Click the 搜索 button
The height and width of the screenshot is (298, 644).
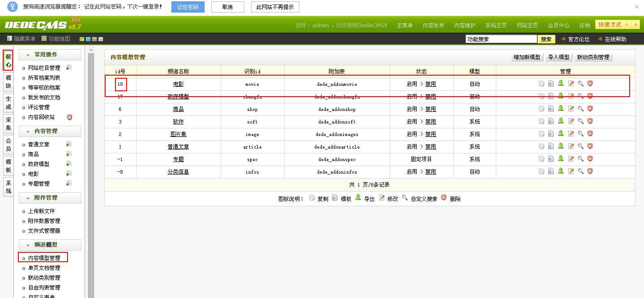546,39
